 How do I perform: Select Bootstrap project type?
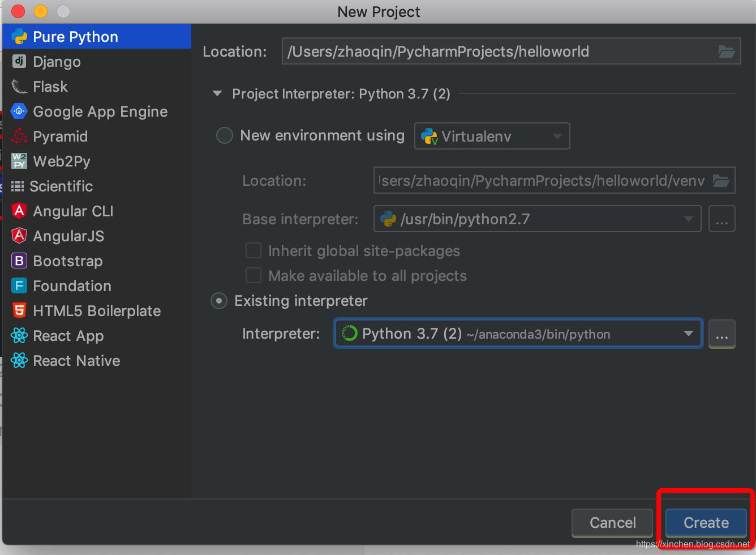coord(97,261)
